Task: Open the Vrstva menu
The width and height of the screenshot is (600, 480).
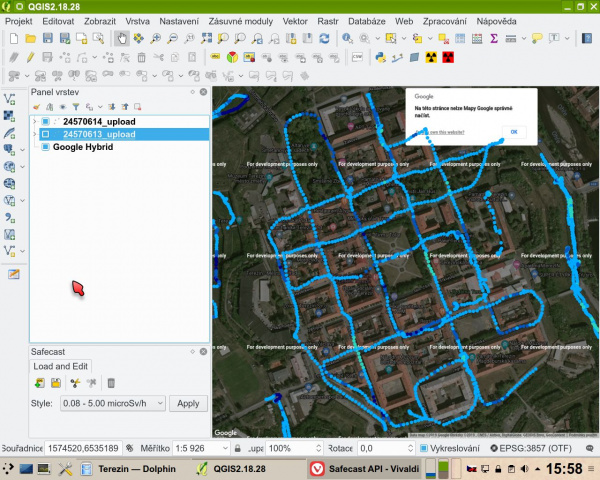Action: click(137, 21)
